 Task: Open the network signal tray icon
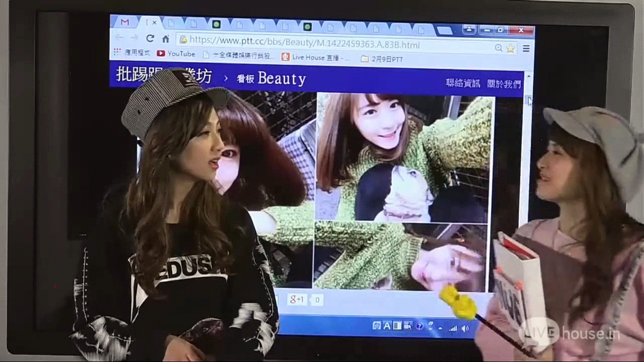[453, 328]
